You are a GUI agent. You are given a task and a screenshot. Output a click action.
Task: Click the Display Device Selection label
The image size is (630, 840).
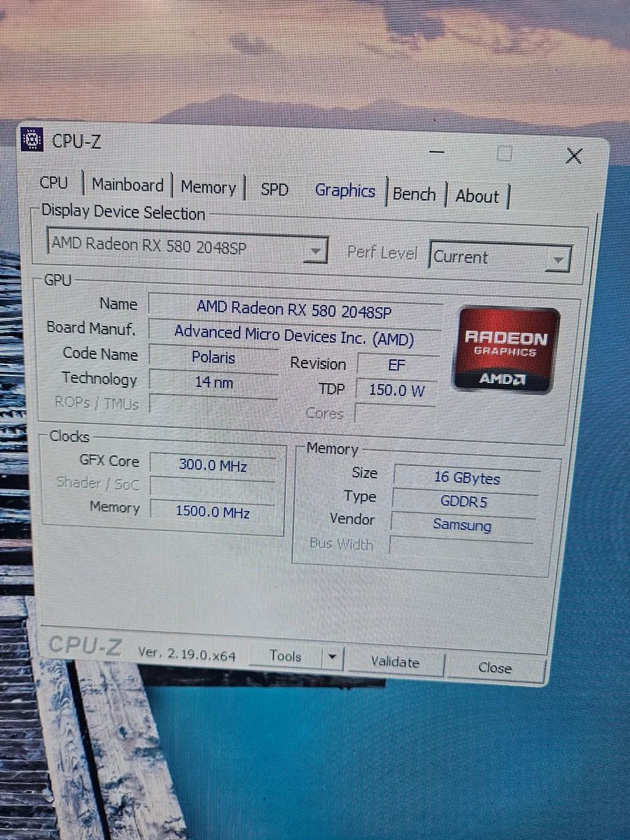point(123,212)
